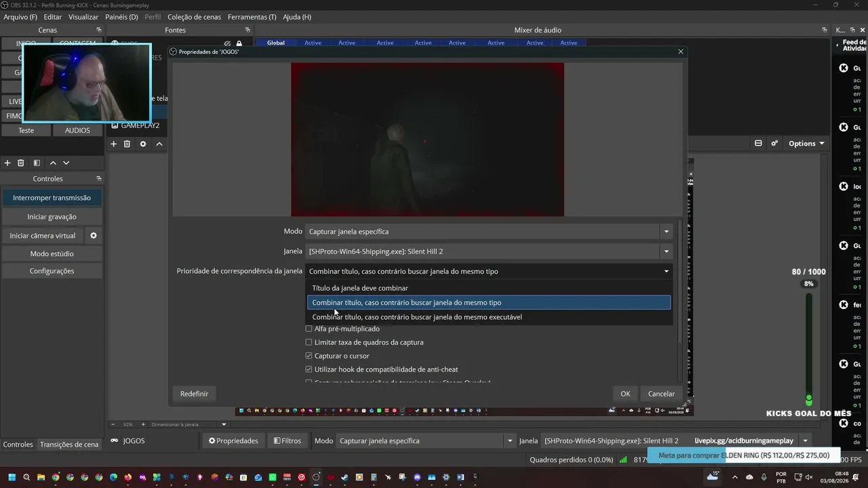The image size is (868, 488).
Task: Open File Explorer from the taskbar
Action: (x=41, y=477)
